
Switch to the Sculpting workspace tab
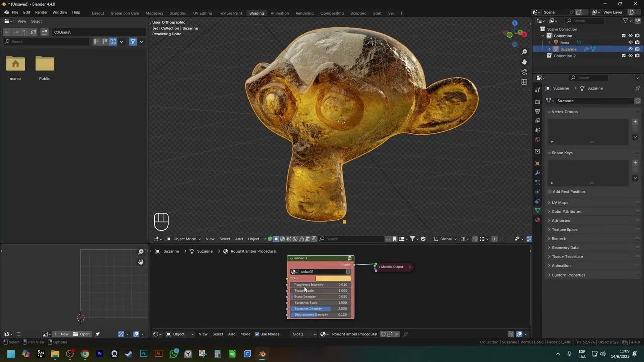(x=178, y=13)
